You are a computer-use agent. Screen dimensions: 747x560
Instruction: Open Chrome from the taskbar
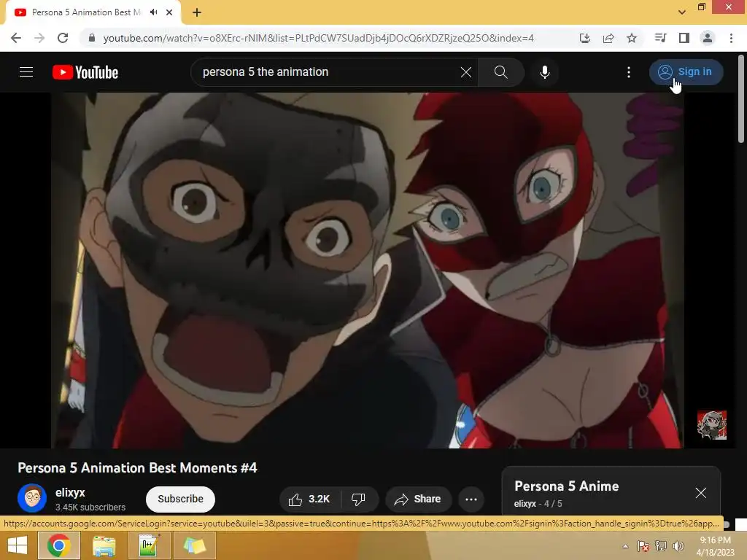click(x=59, y=545)
